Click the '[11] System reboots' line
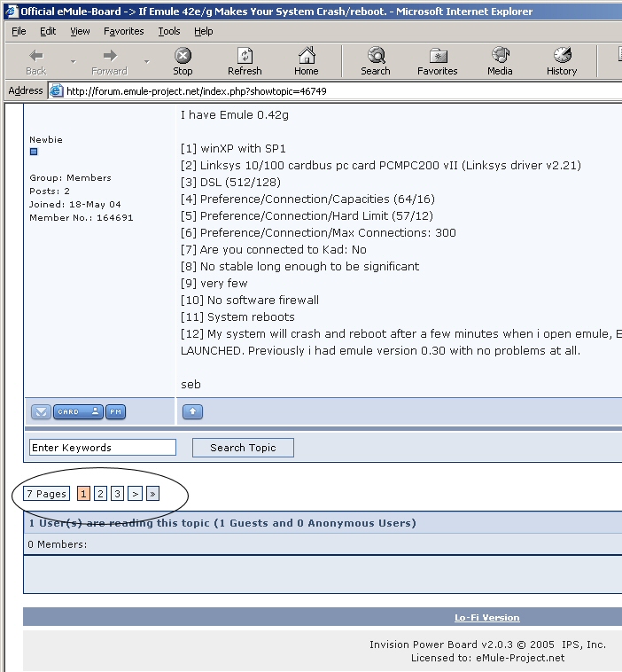This screenshot has width=622, height=672. click(x=237, y=316)
